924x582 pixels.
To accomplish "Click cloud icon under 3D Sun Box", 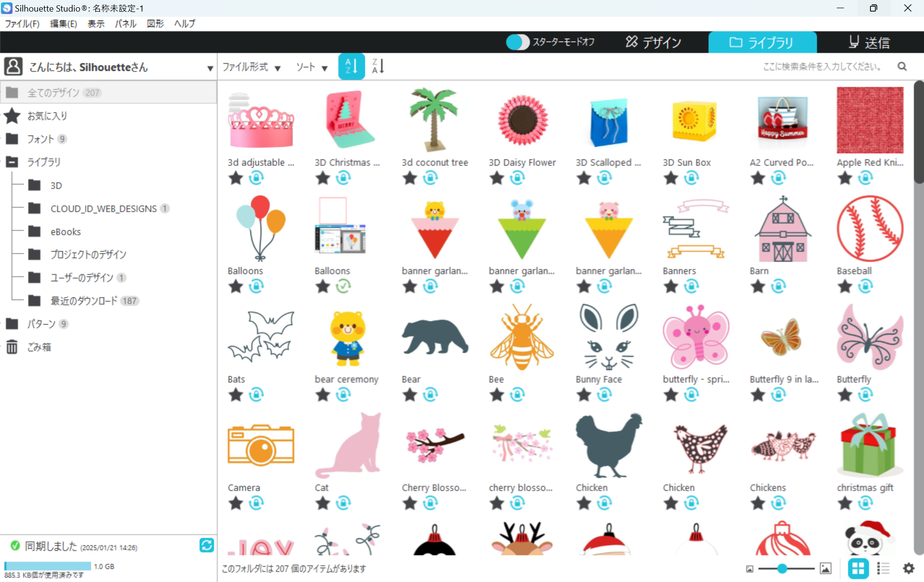I will [x=691, y=178].
